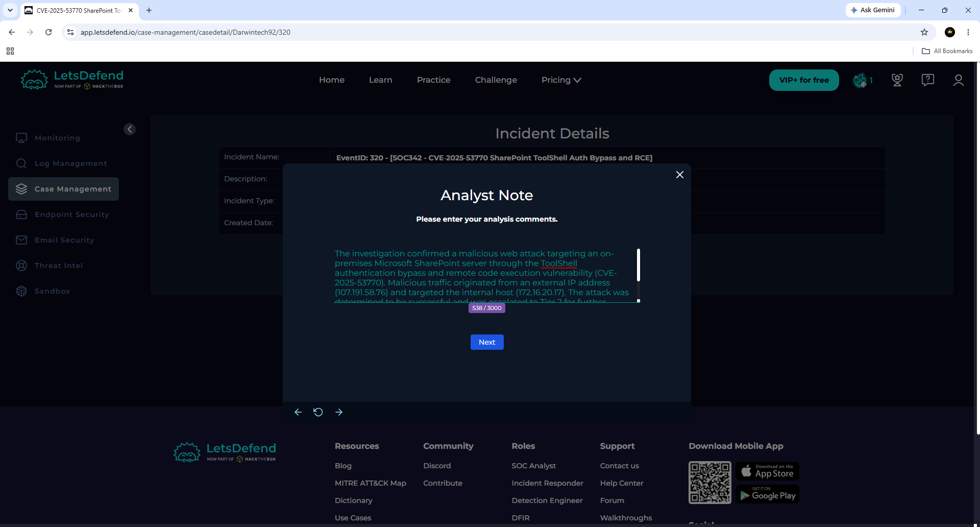Click the streak avatar icon in header
The width and height of the screenshot is (980, 527).
(860, 80)
